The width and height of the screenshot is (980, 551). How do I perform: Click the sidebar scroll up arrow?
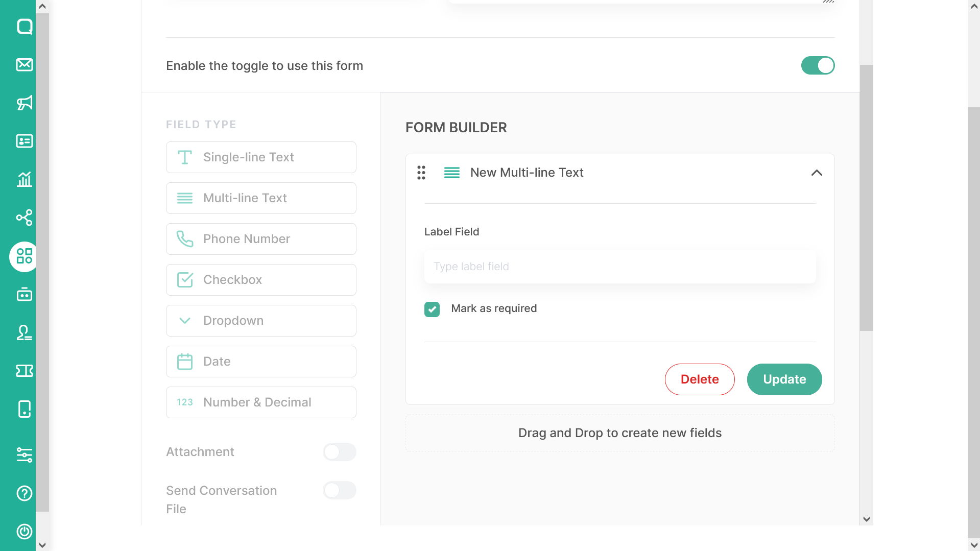[42, 6]
